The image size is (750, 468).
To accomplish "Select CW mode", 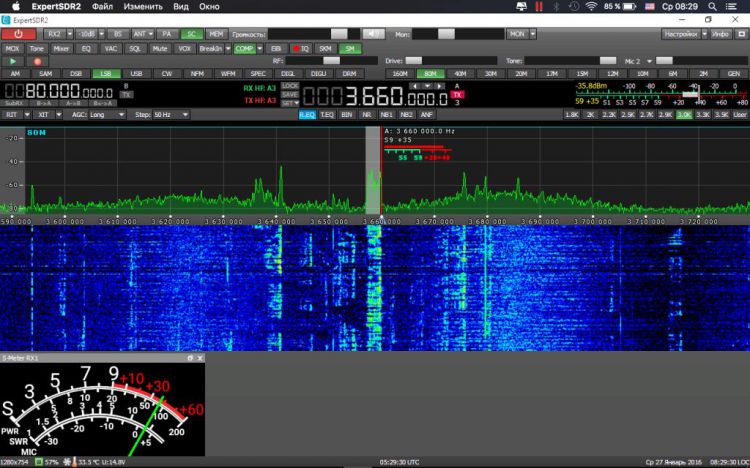I will pyautogui.click(x=166, y=74).
